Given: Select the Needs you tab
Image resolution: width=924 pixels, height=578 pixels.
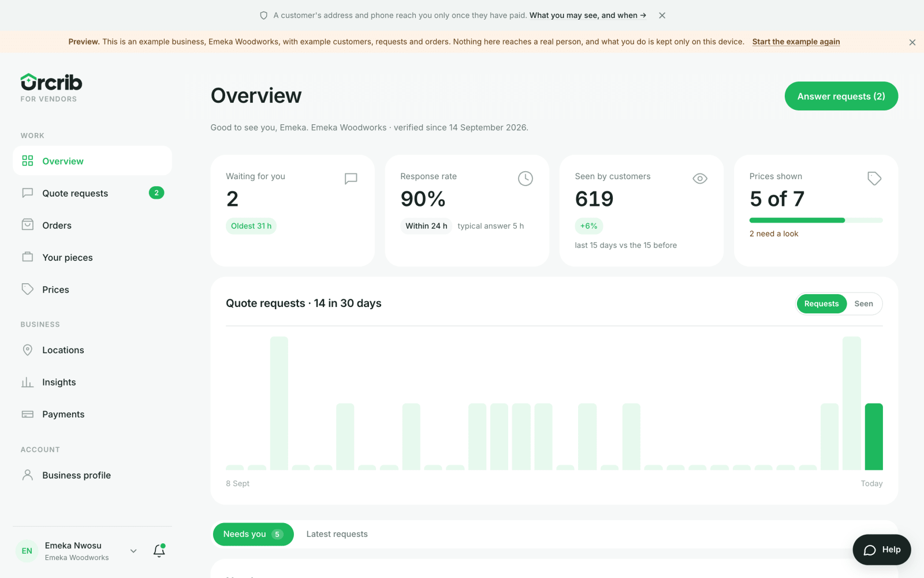Looking at the screenshot, I should click(x=253, y=534).
